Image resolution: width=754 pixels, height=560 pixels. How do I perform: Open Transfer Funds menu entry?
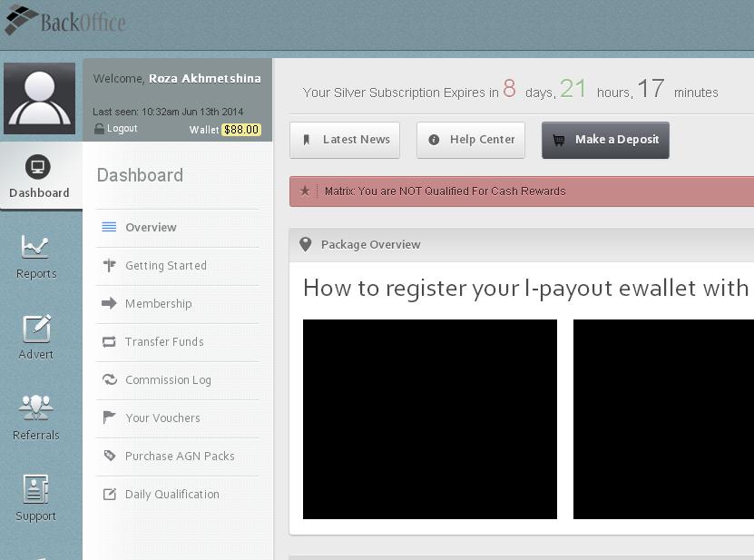[178, 341]
